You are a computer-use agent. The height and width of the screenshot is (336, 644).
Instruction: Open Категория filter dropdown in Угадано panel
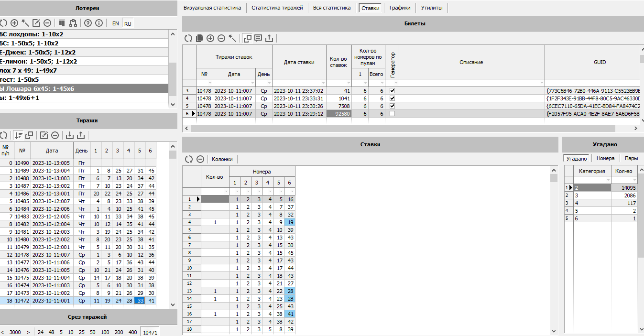(608, 180)
